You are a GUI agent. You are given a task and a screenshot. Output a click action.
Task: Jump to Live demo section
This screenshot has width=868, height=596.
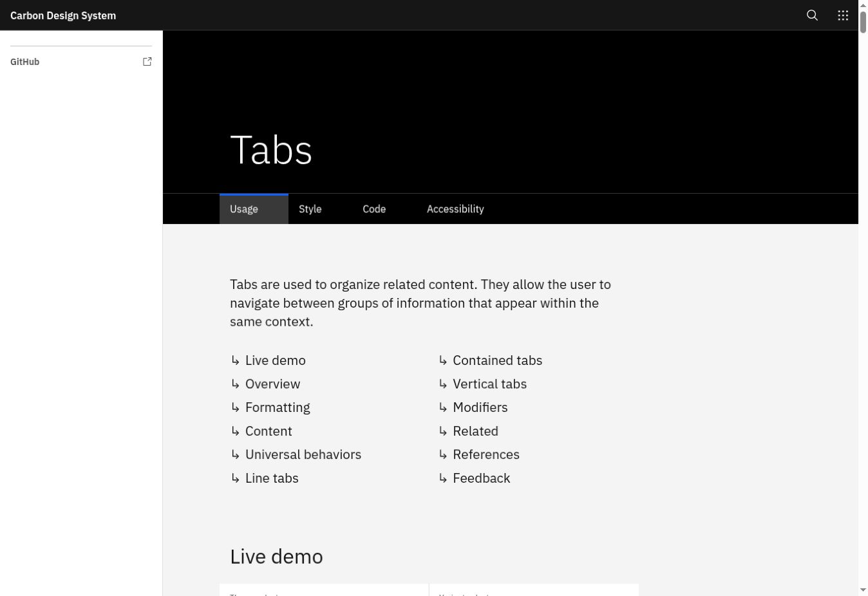[275, 360]
